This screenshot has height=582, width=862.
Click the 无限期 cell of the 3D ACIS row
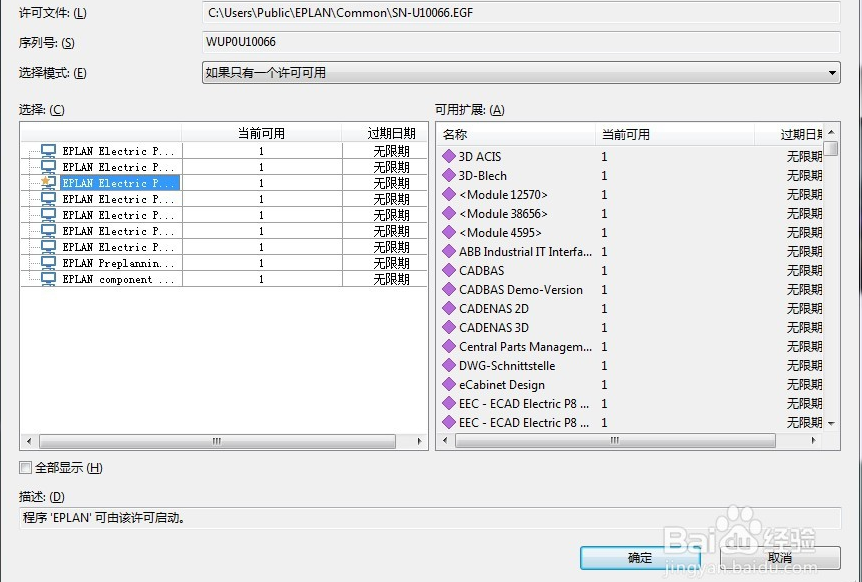coord(804,157)
